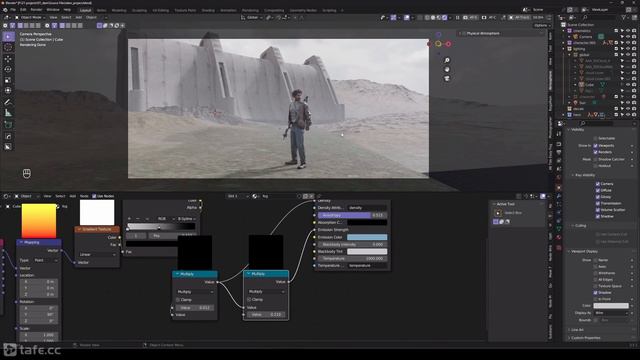The image size is (640, 360).
Task: Collapse the cinematics collection arrow
Action: click(x=564, y=31)
